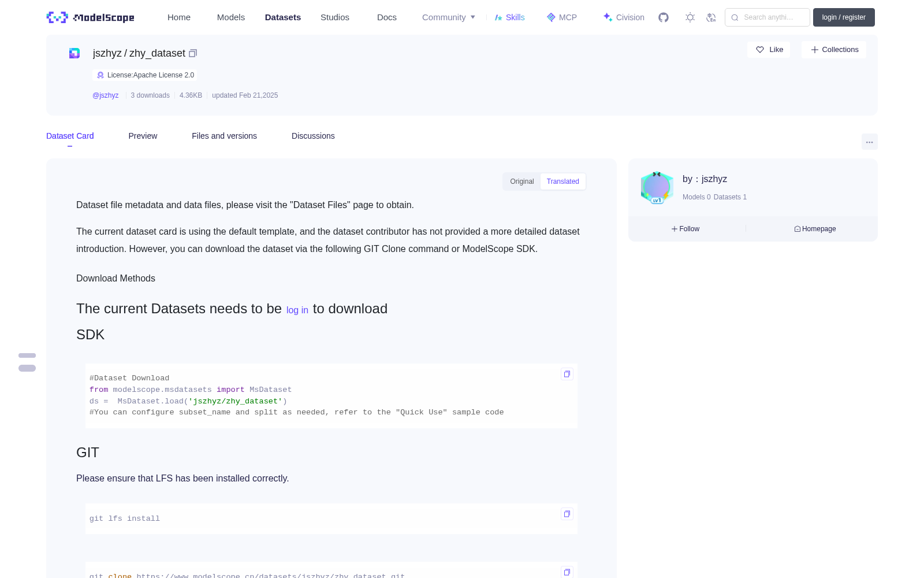Click the login / register button

(x=844, y=17)
